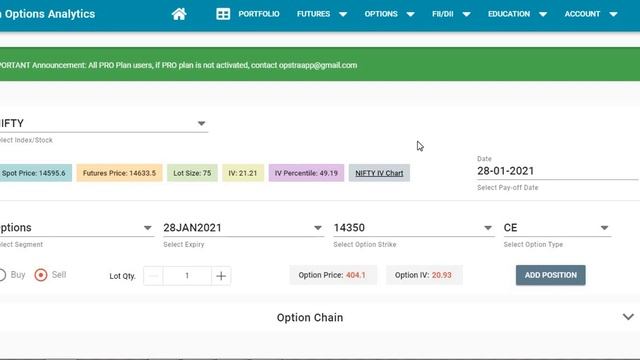Click the Futures Price 14633.5 chip
This screenshot has width=640, height=360.
119,173
